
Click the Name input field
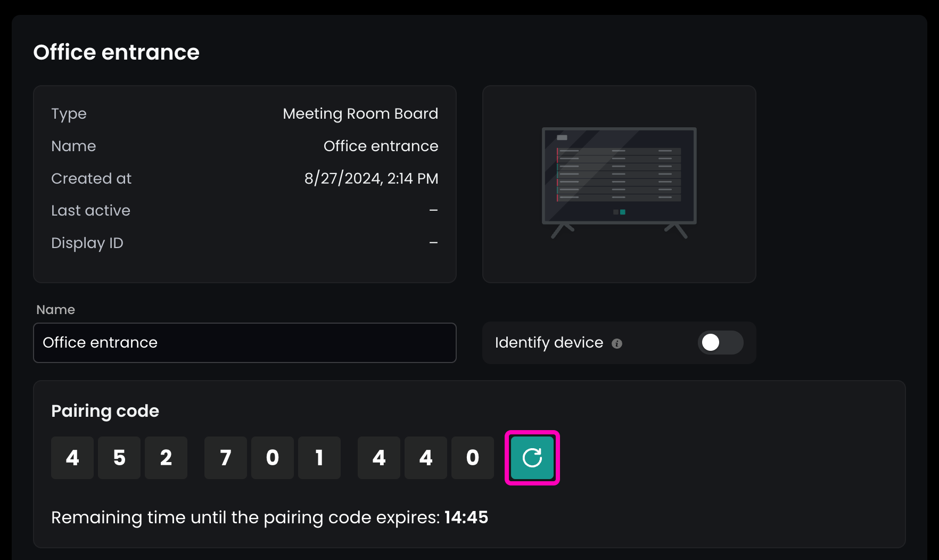pyautogui.click(x=245, y=343)
